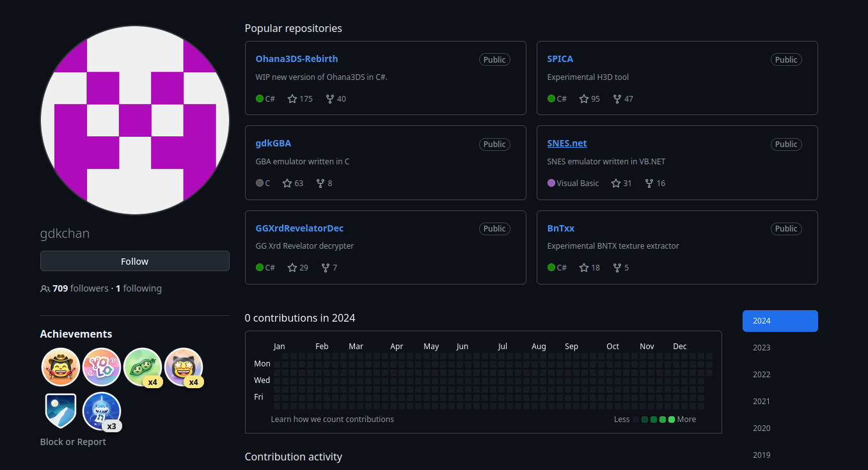868x470 pixels.
Task: Open the gdkGBA repository
Action: tap(273, 143)
